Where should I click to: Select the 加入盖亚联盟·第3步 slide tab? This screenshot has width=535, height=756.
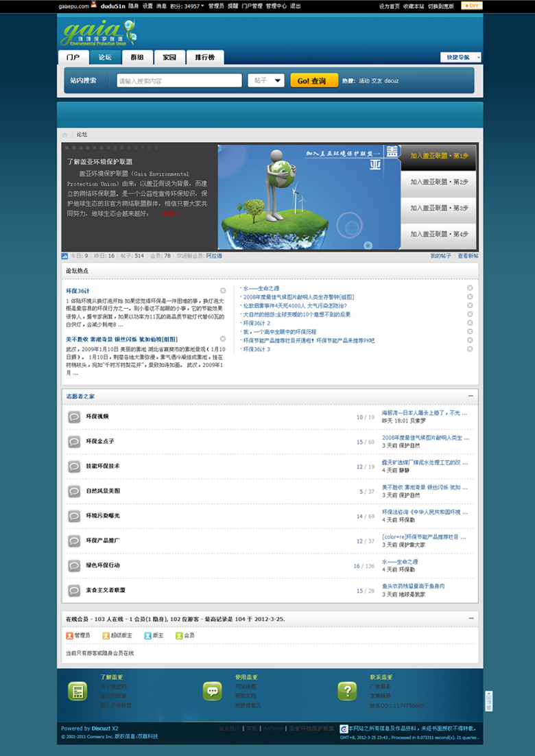438,209
